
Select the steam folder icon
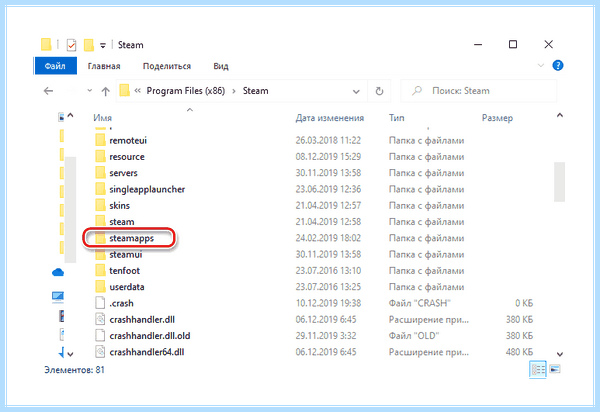tap(100, 221)
